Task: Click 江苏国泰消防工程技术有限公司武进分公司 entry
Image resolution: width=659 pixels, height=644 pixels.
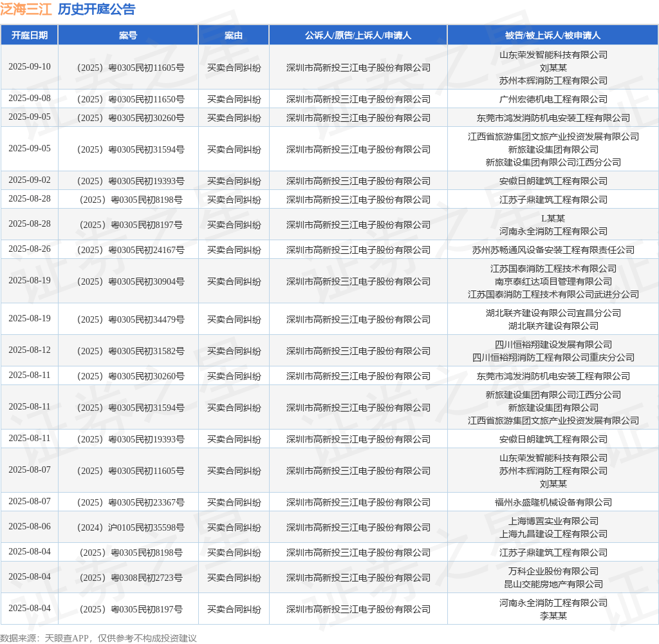Action: click(x=553, y=294)
